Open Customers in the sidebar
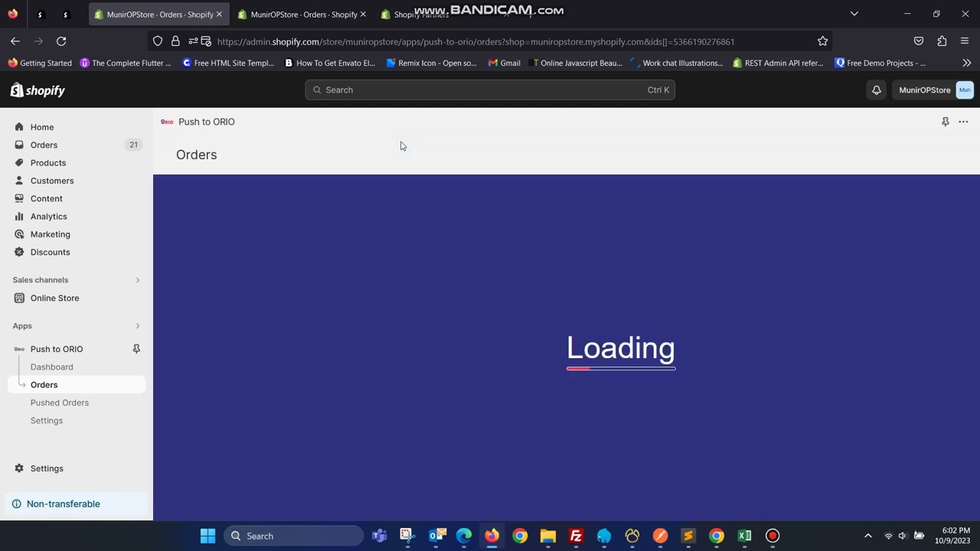 pyautogui.click(x=52, y=181)
